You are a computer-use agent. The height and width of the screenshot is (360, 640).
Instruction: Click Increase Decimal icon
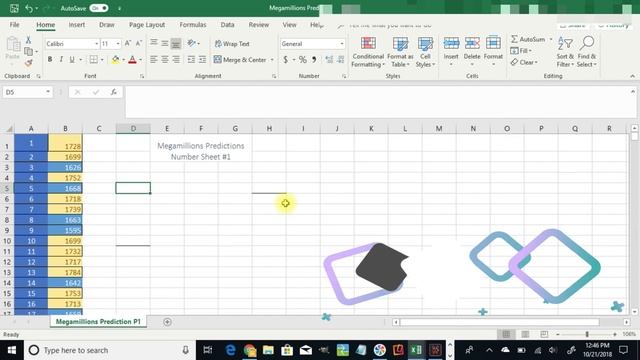click(x=329, y=60)
